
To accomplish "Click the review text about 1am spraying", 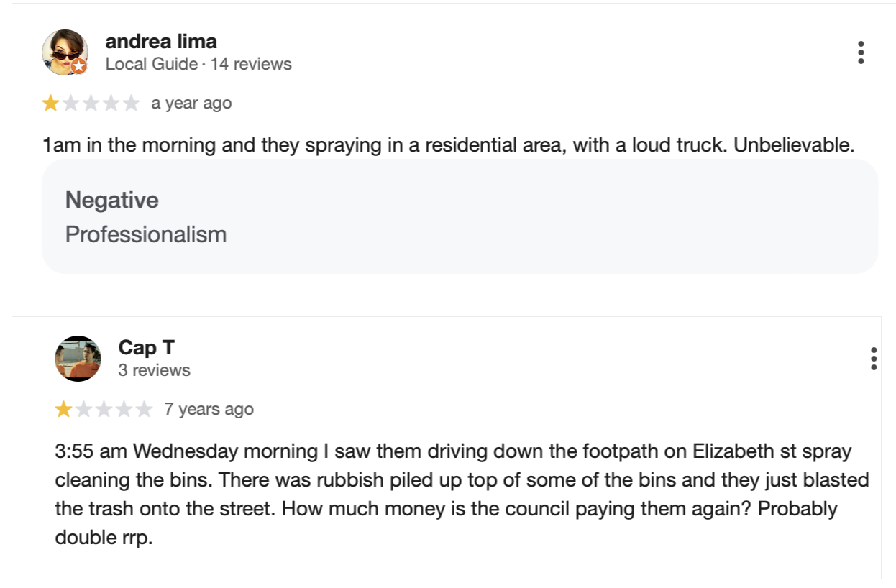I will click(449, 145).
